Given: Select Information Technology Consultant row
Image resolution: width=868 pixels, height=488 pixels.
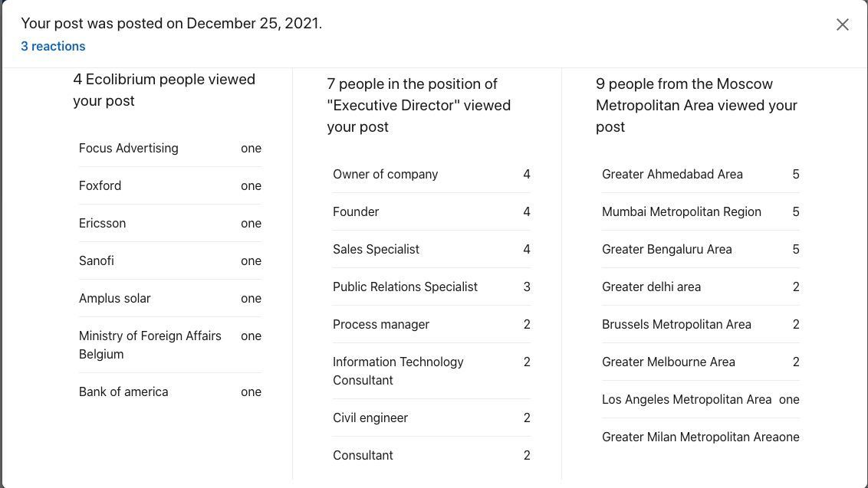Looking at the screenshot, I should [x=398, y=371].
